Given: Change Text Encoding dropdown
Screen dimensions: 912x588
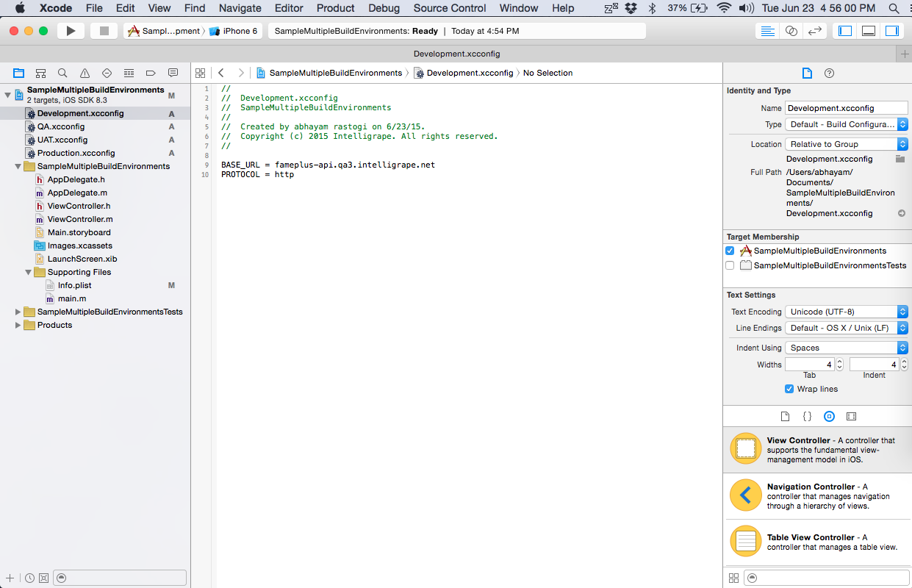Looking at the screenshot, I should 847,312.
